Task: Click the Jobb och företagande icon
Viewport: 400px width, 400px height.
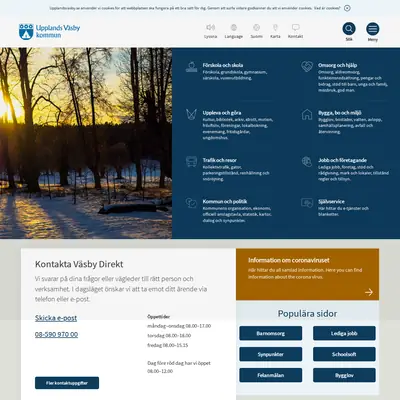Action: pos(307,162)
